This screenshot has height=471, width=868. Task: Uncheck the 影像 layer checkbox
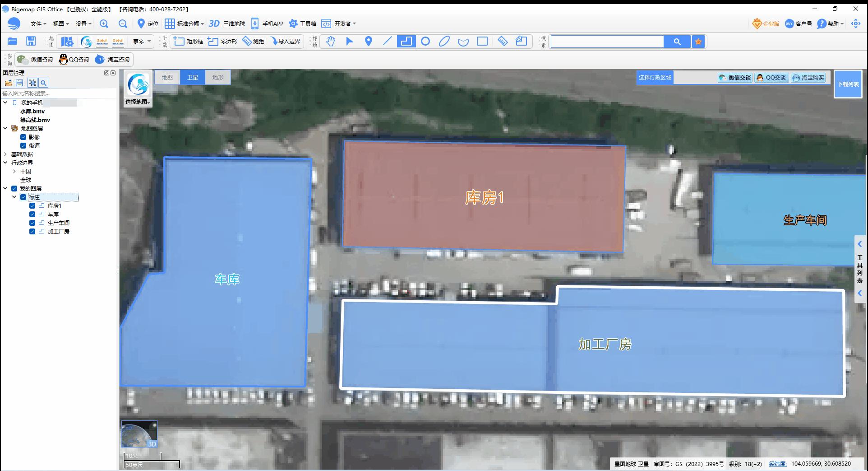pos(23,137)
